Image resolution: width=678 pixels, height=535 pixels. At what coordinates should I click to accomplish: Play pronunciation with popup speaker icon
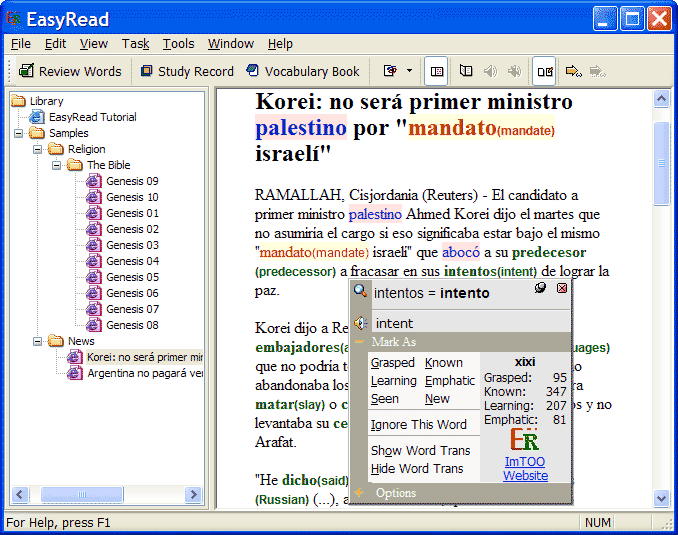click(360, 323)
